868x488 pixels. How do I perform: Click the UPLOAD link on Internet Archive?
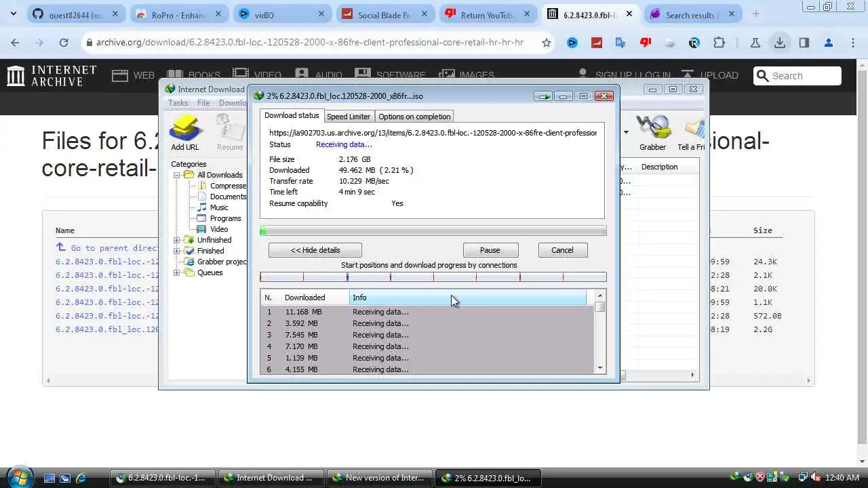709,75
